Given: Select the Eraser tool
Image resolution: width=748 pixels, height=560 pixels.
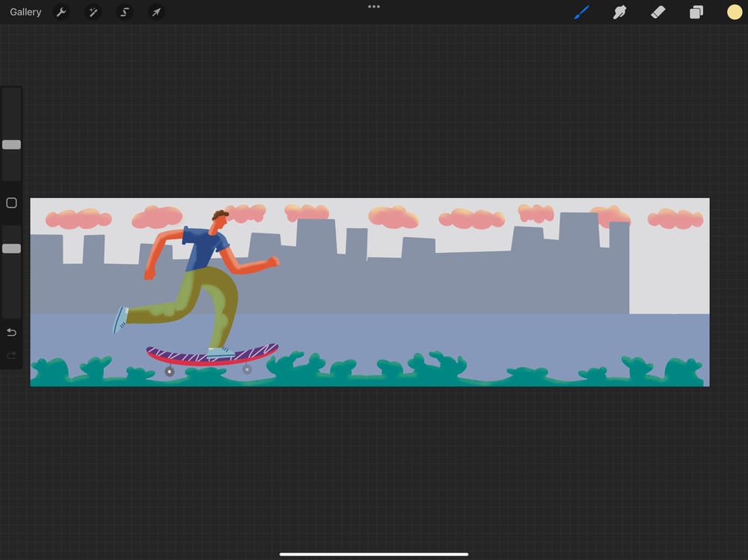Looking at the screenshot, I should (x=657, y=12).
